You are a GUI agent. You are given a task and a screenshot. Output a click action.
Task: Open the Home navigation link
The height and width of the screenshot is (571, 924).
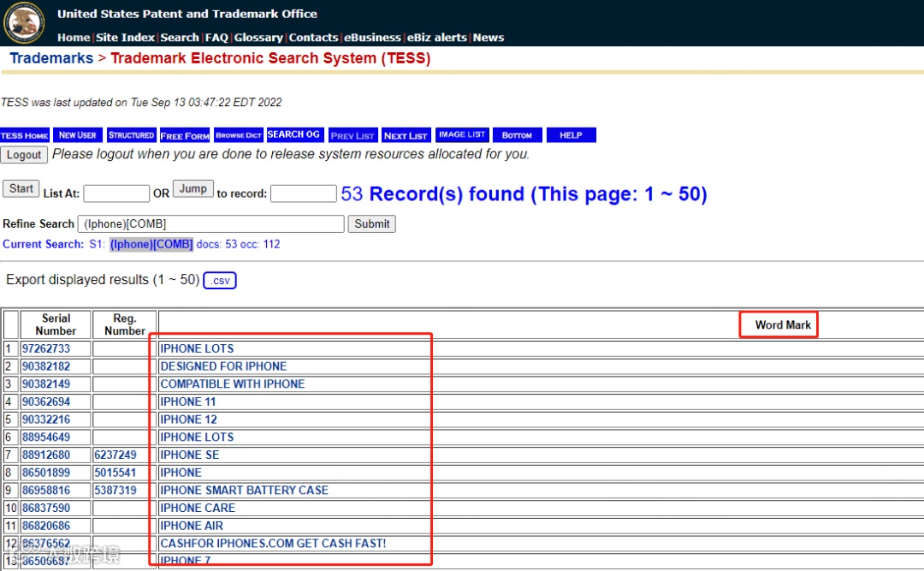coord(74,37)
